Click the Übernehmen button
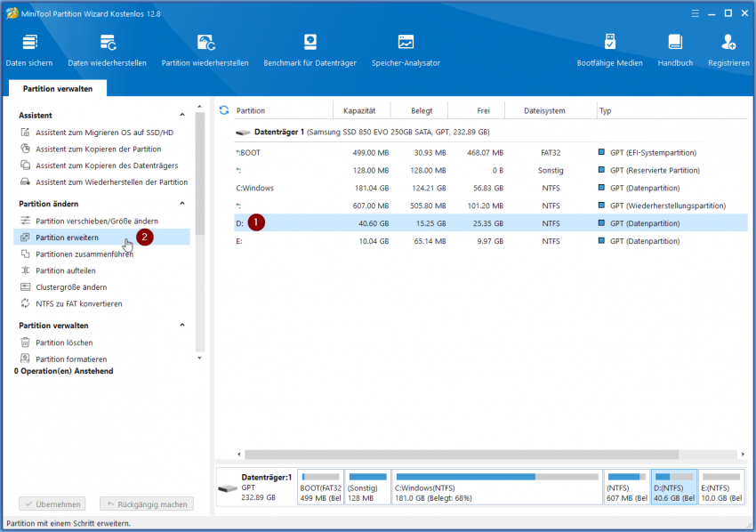 coord(52,504)
